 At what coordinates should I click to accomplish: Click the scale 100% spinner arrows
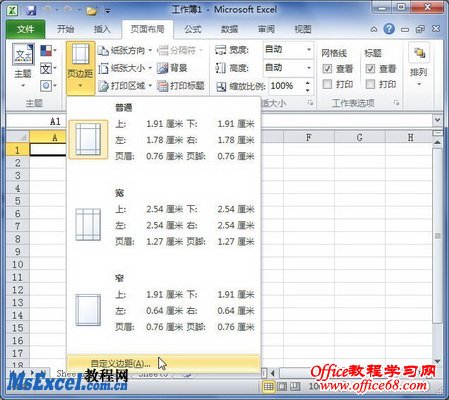click(x=308, y=86)
